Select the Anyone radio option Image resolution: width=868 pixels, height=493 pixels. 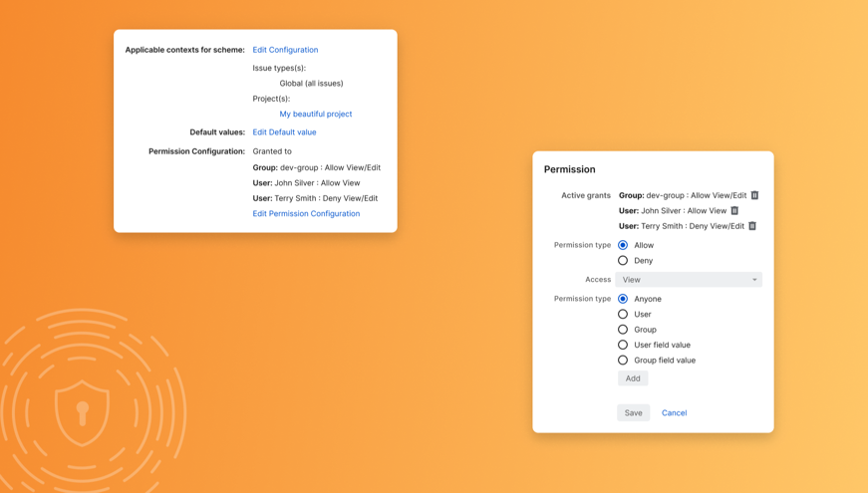(x=623, y=299)
